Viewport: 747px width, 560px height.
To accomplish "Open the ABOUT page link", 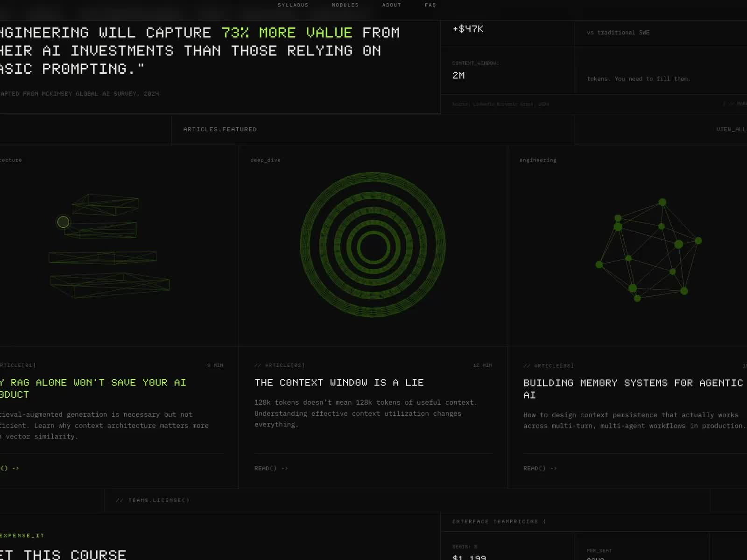I will tap(391, 5).
